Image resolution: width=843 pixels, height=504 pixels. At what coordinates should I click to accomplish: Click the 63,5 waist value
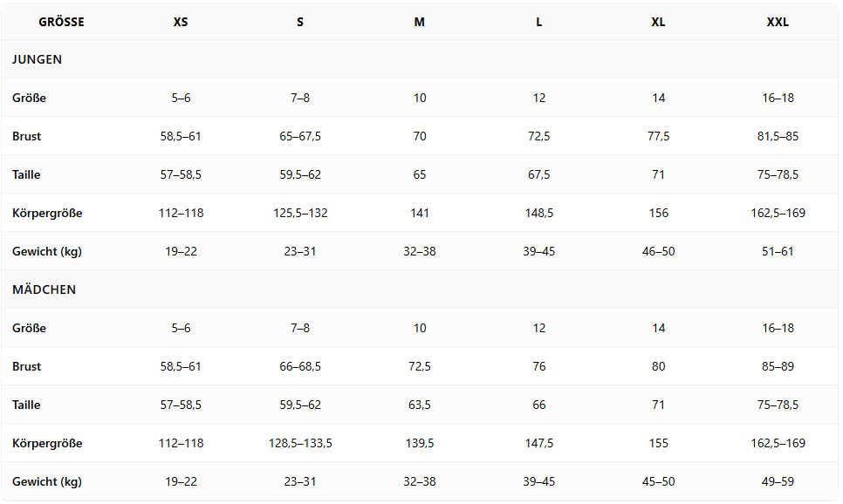pyautogui.click(x=420, y=405)
